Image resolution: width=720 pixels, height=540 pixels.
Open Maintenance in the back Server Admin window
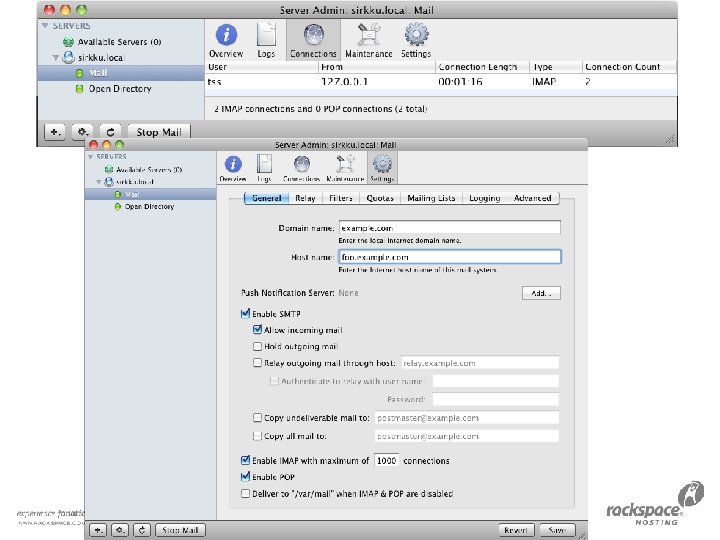coord(369,41)
